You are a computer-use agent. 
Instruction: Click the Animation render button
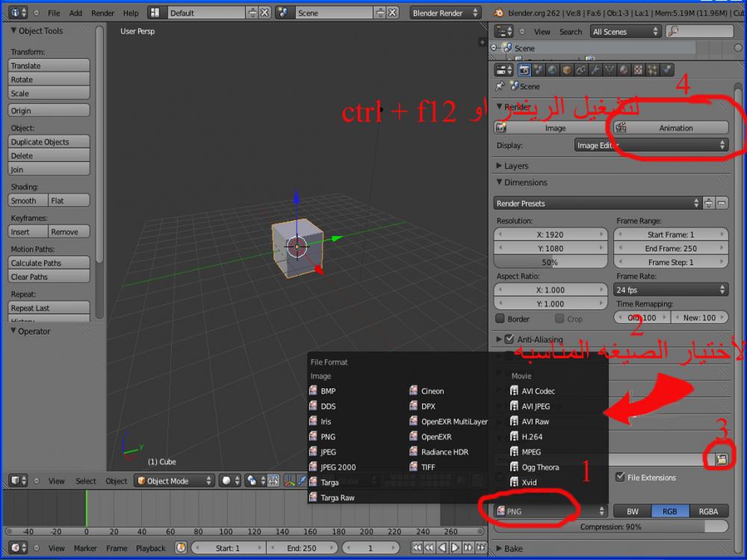670,128
